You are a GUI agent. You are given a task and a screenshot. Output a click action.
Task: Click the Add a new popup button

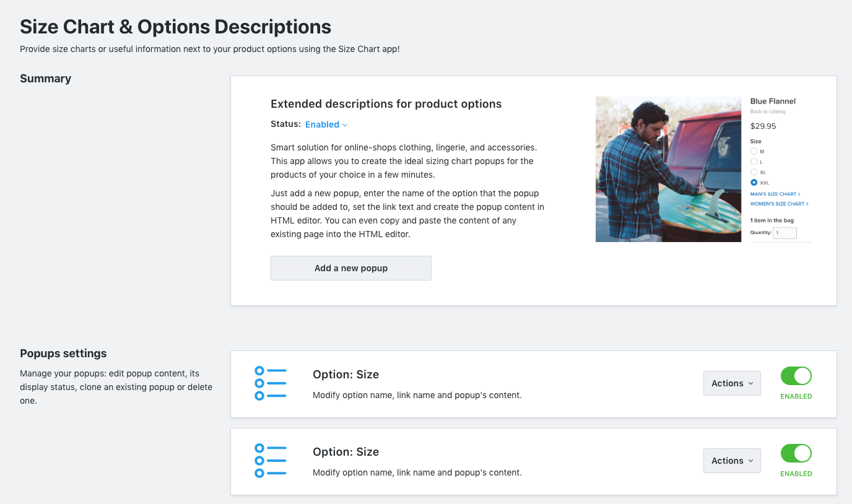pos(351,268)
